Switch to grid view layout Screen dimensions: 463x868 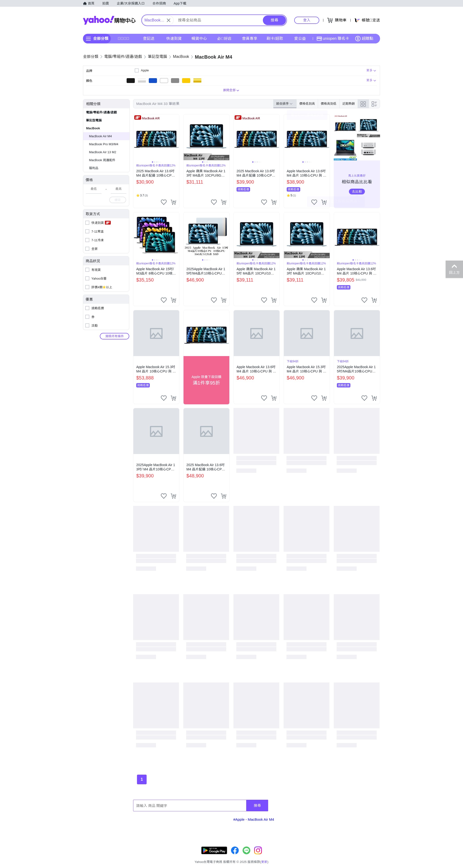(363, 104)
